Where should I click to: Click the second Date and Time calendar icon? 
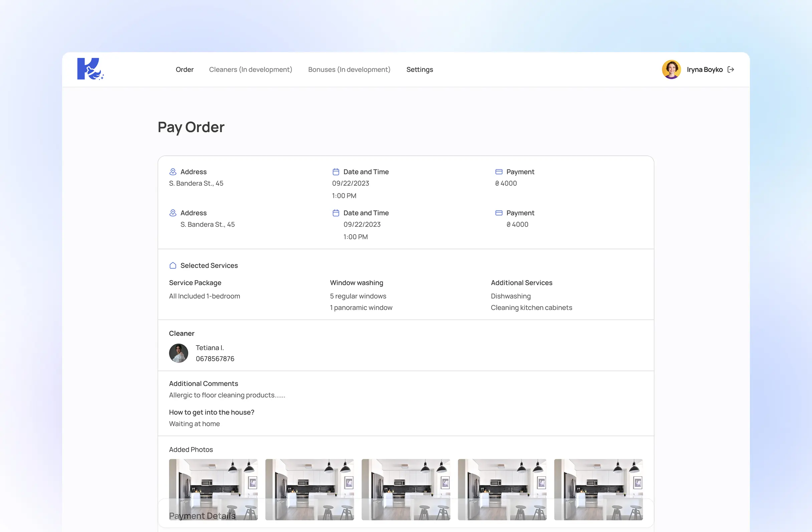pos(336,213)
